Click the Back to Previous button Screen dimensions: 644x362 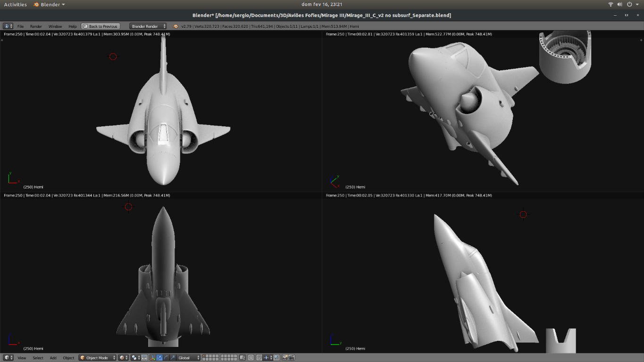100,26
